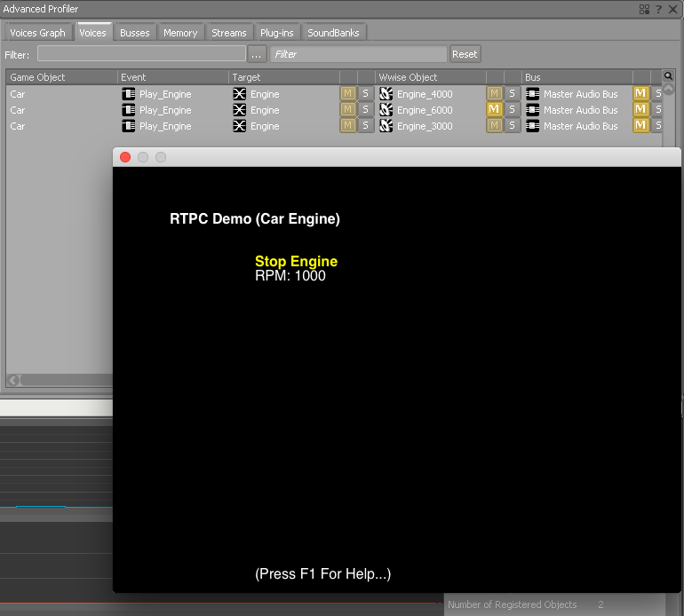Click Master Audio Bus icon in Engine_3000 row
Viewport: 684px width, 616px height.
click(x=533, y=126)
